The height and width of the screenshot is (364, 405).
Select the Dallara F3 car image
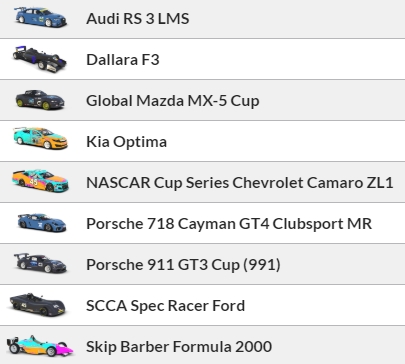pos(39,59)
